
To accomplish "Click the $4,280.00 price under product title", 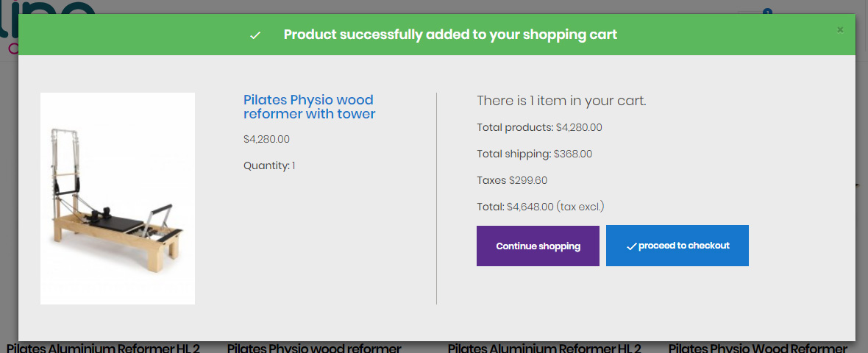I will (266, 139).
